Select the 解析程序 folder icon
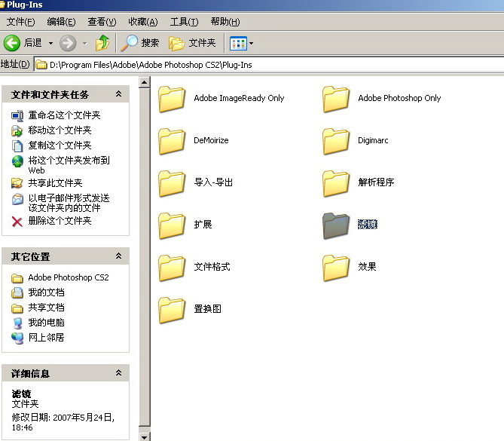The height and width of the screenshot is (441, 504). (336, 183)
